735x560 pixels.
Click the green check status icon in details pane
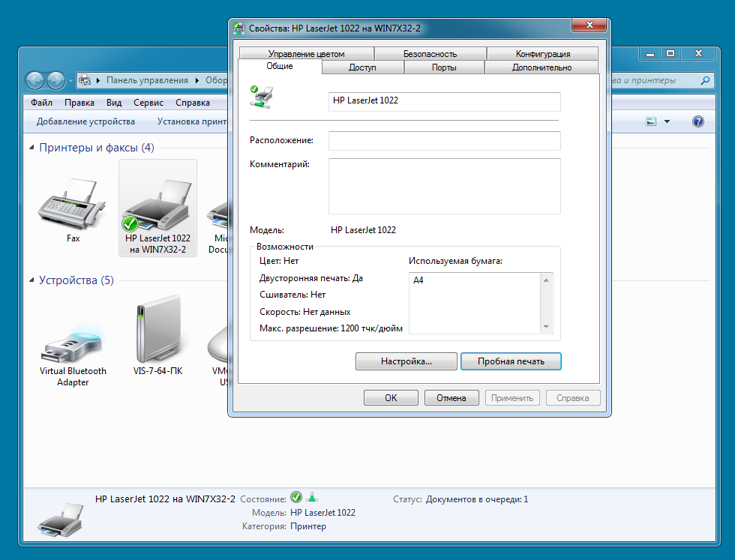[x=296, y=497]
